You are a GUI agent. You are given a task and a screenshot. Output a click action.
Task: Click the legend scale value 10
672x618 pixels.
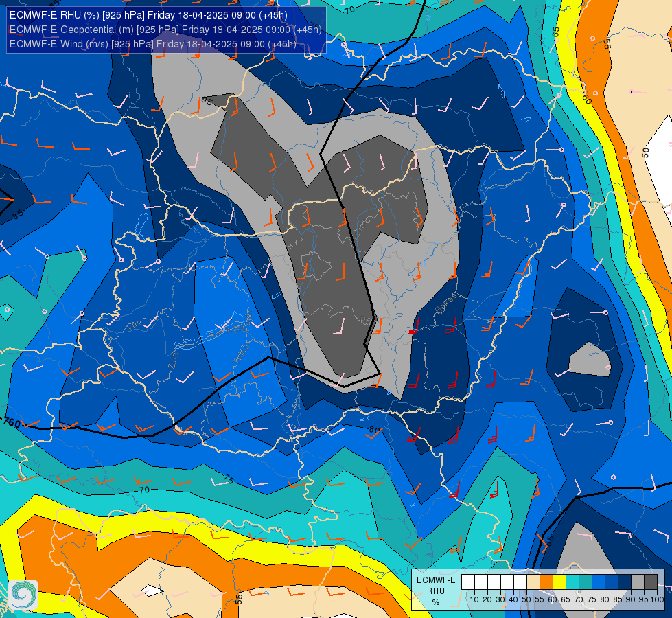[474, 599]
